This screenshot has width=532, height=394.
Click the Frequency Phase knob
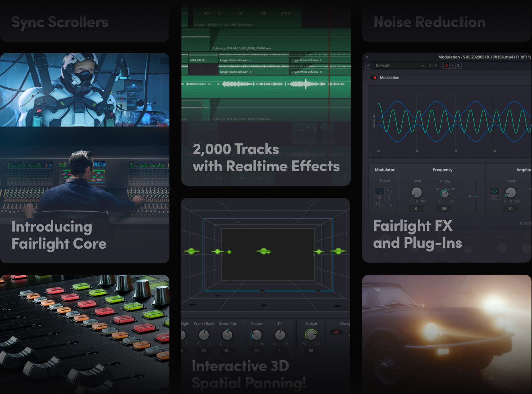[445, 193]
